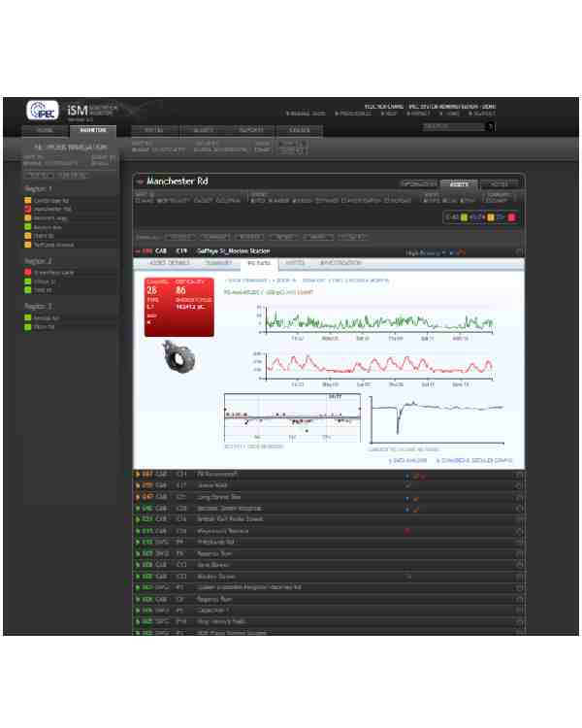Click the scatter phase plot chart
This screenshot has width=582, height=728.
pos(292,417)
